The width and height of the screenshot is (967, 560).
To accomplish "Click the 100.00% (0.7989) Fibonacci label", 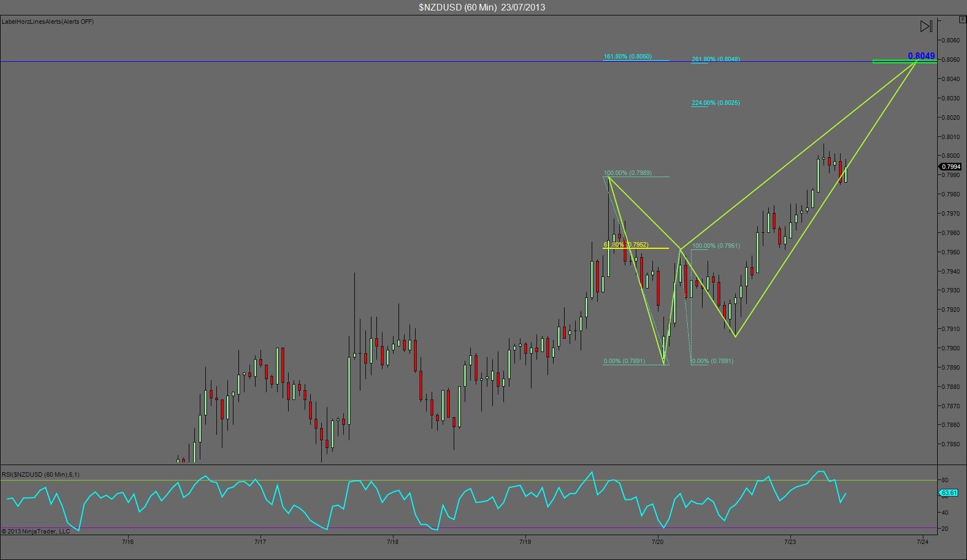I will (x=628, y=173).
